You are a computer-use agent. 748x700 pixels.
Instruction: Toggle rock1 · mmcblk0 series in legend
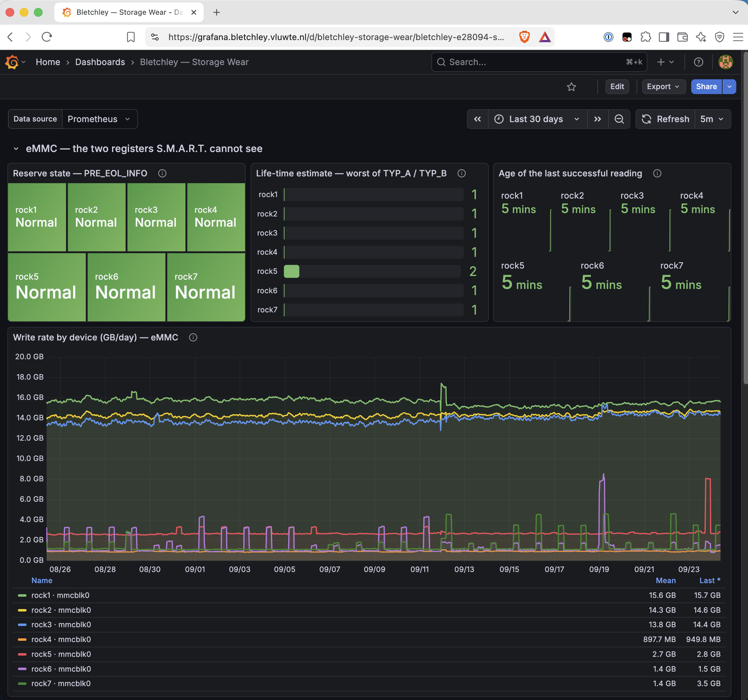[60, 595]
